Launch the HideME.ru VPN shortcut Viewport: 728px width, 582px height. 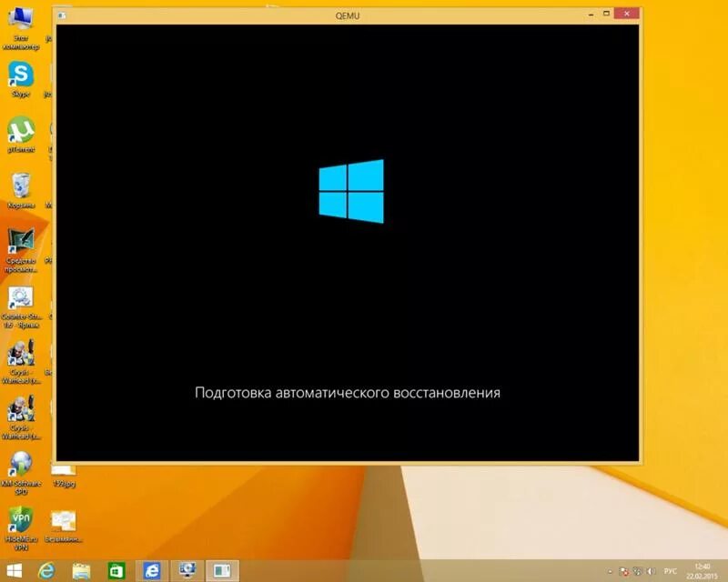[x=21, y=528]
